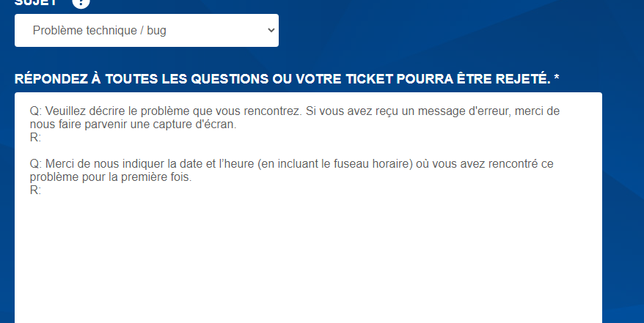Click the chevron arrow of the subject dropdown
Viewport: 644px width, 323px height.
click(x=271, y=30)
